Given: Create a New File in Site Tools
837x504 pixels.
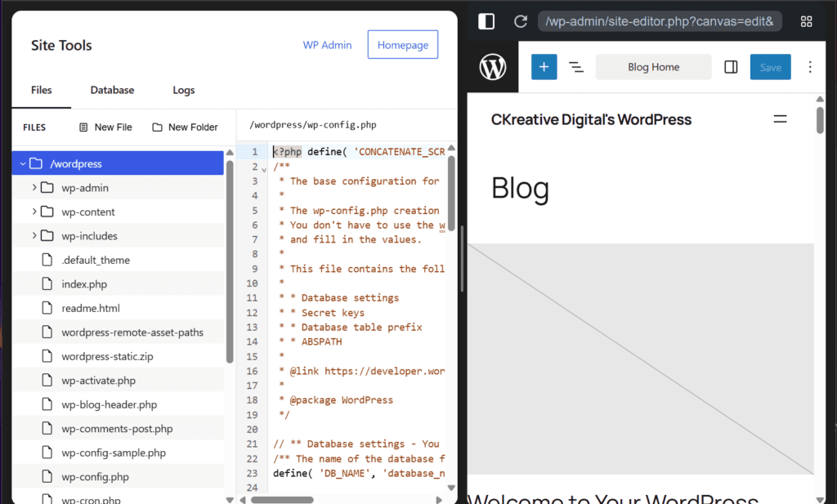Looking at the screenshot, I should pyautogui.click(x=105, y=127).
